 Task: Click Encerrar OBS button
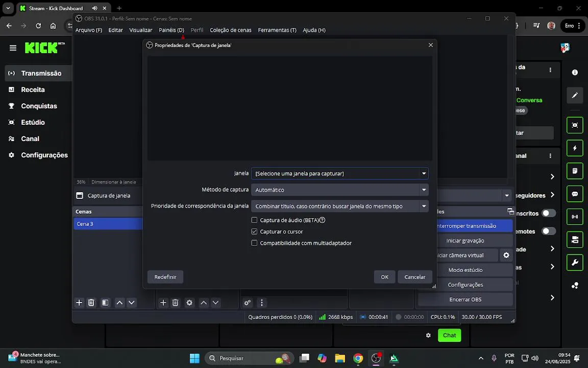(465, 300)
